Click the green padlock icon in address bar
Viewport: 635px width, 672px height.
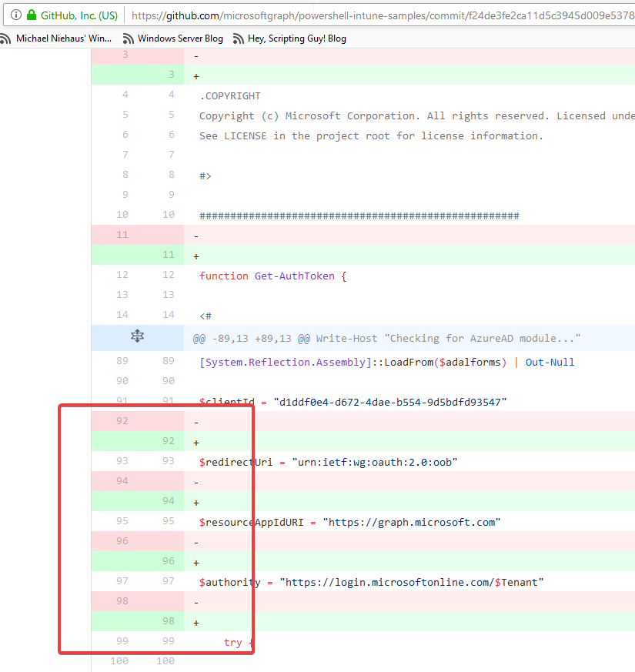[32, 15]
